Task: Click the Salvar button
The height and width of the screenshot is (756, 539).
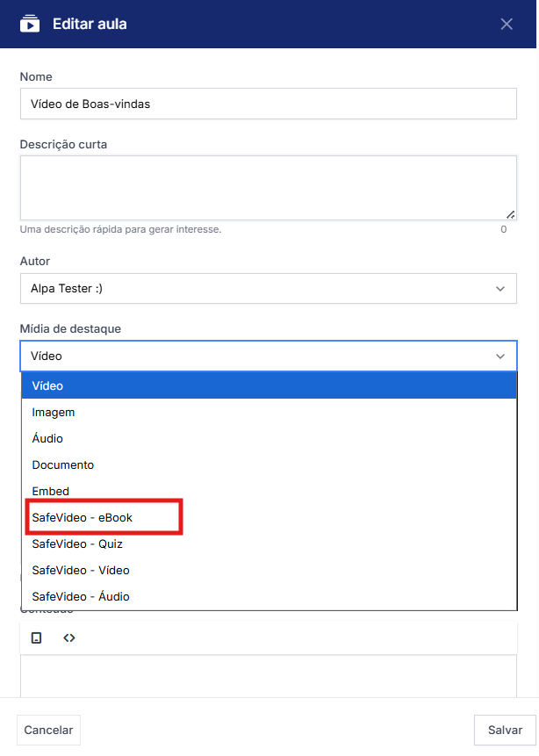Action: click(505, 730)
